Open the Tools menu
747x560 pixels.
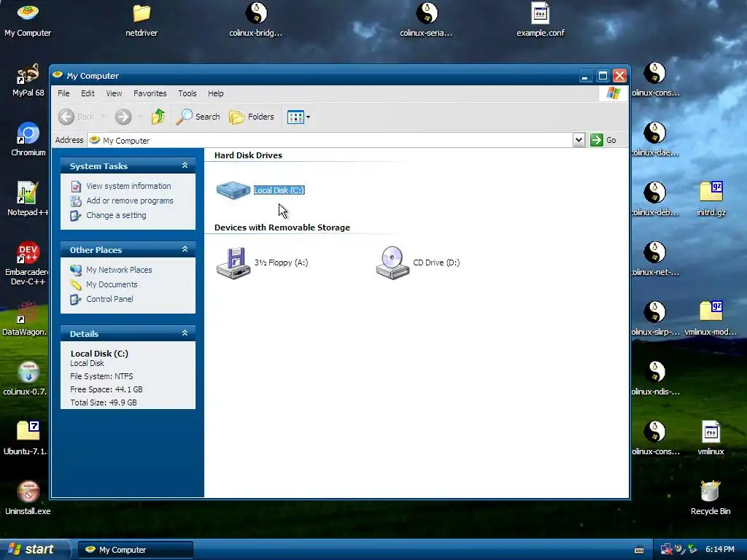pyautogui.click(x=187, y=93)
